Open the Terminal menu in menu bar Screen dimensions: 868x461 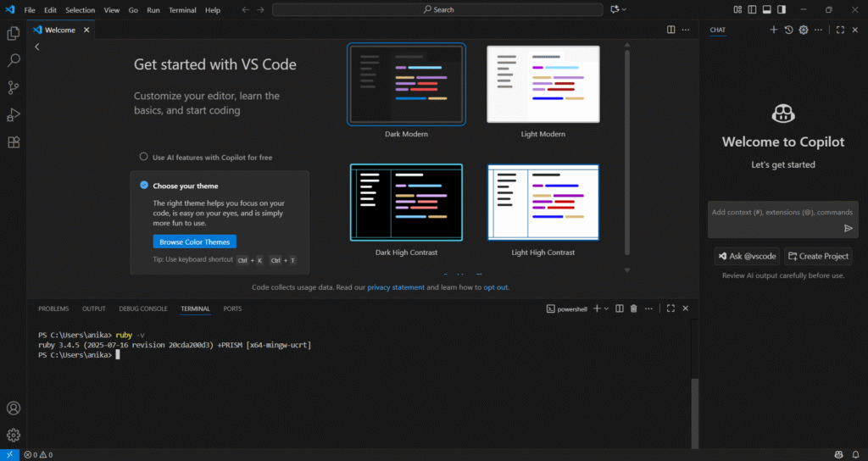182,10
